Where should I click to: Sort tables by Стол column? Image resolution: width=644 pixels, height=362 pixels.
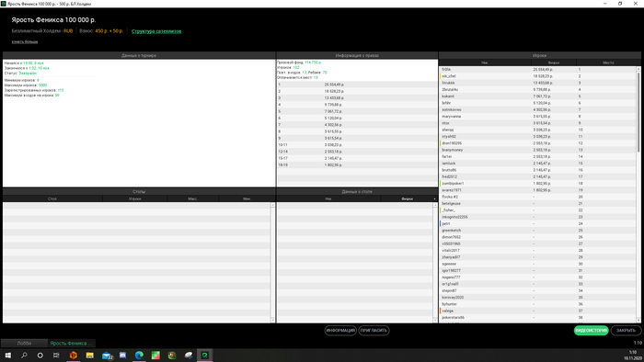(52, 198)
